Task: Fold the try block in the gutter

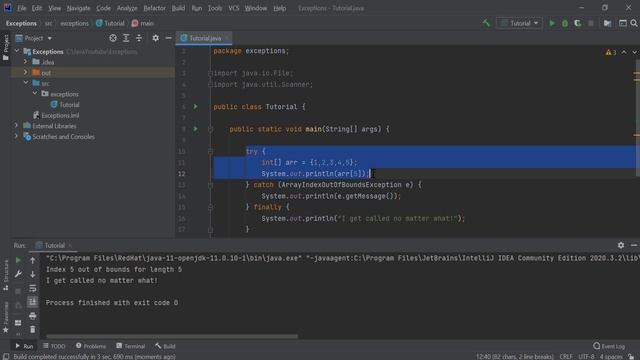Action: click(211, 151)
